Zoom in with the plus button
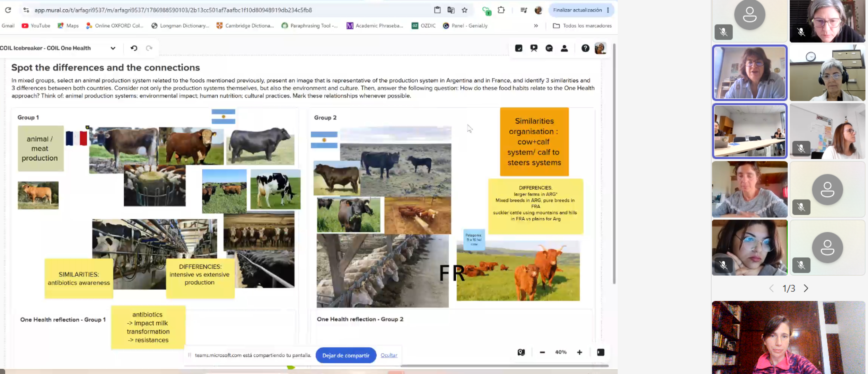868x374 pixels. coord(580,352)
